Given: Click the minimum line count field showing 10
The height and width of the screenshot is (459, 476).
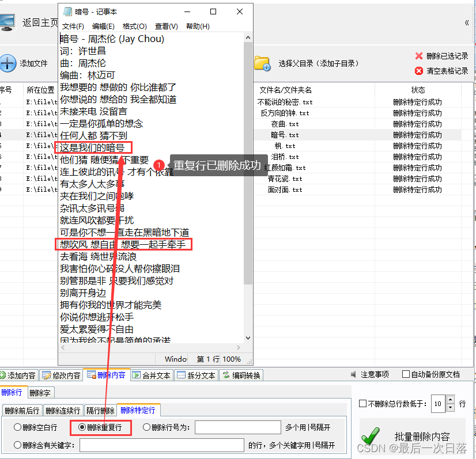Looking at the screenshot, I should [x=438, y=404].
